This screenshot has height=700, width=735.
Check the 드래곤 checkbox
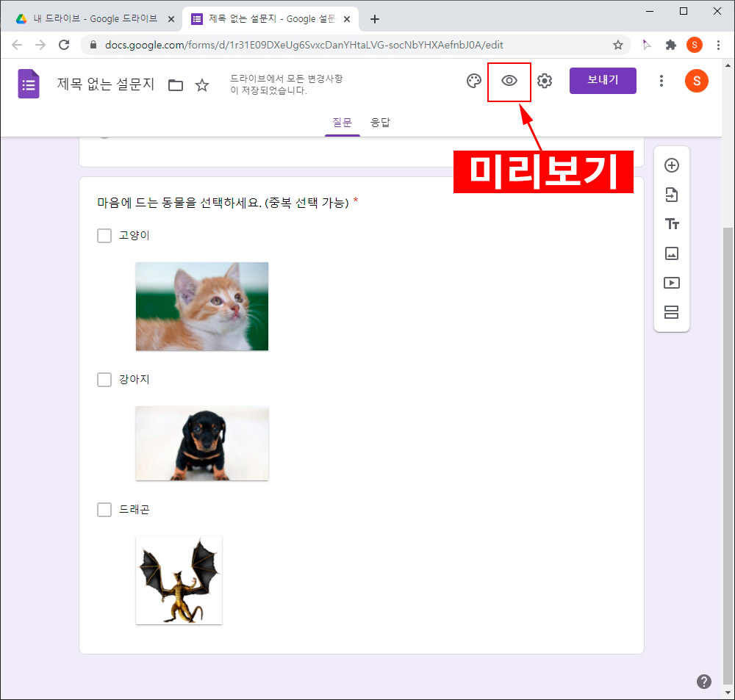[104, 509]
